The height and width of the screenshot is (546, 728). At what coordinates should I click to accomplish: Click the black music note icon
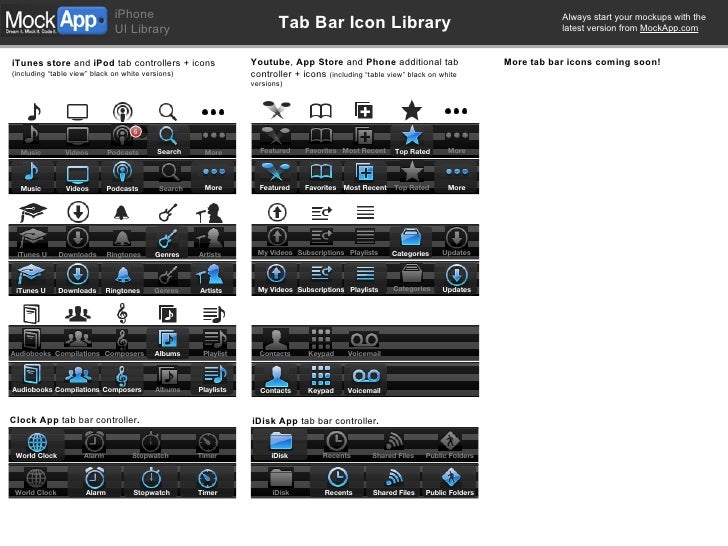point(34,111)
